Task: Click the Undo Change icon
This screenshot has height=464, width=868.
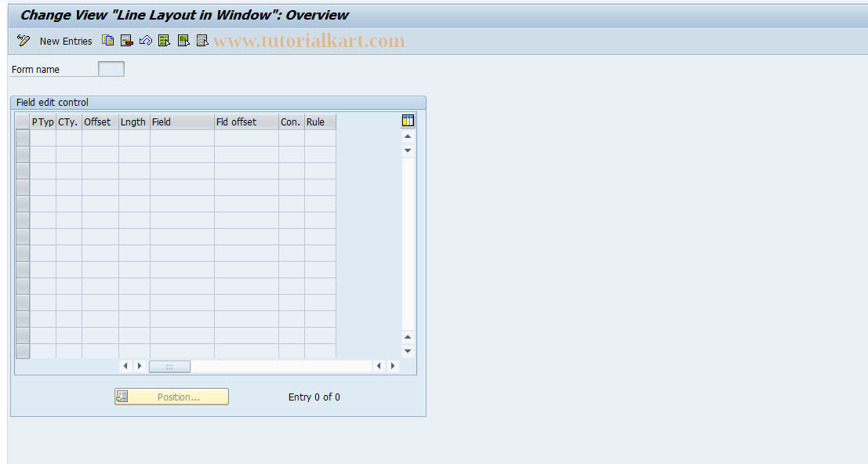Action: [146, 41]
